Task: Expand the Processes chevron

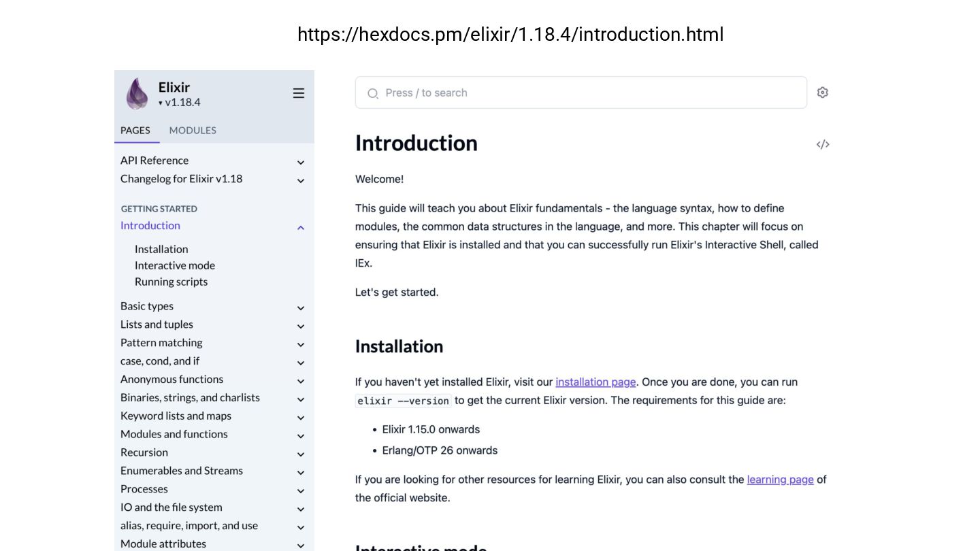Action: (x=300, y=490)
